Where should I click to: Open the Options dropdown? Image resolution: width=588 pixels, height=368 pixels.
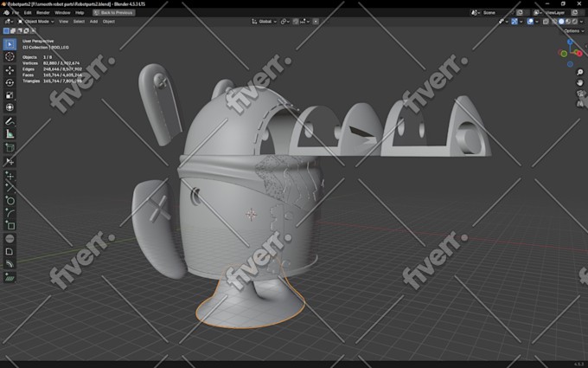[574, 31]
